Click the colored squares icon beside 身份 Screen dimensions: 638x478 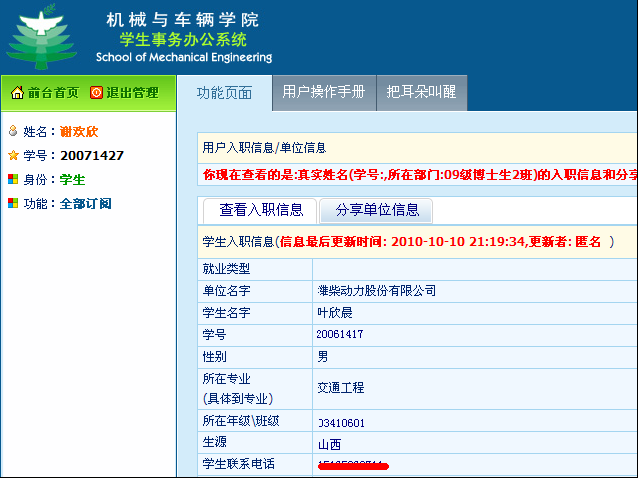12,179
